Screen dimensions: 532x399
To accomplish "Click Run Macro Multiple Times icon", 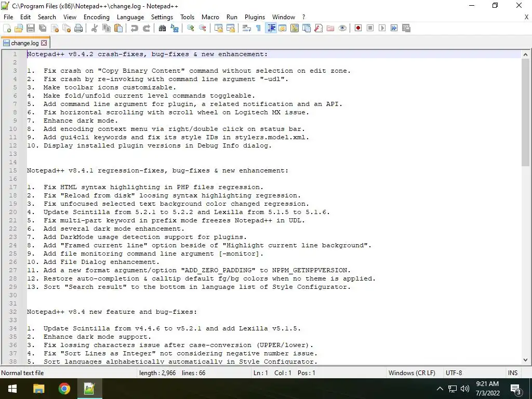I will [x=394, y=28].
